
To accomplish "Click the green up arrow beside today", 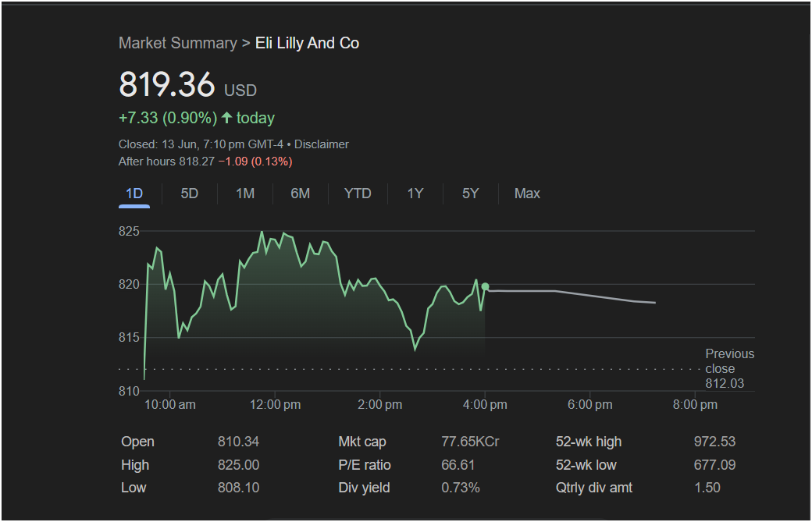I will 227,118.
